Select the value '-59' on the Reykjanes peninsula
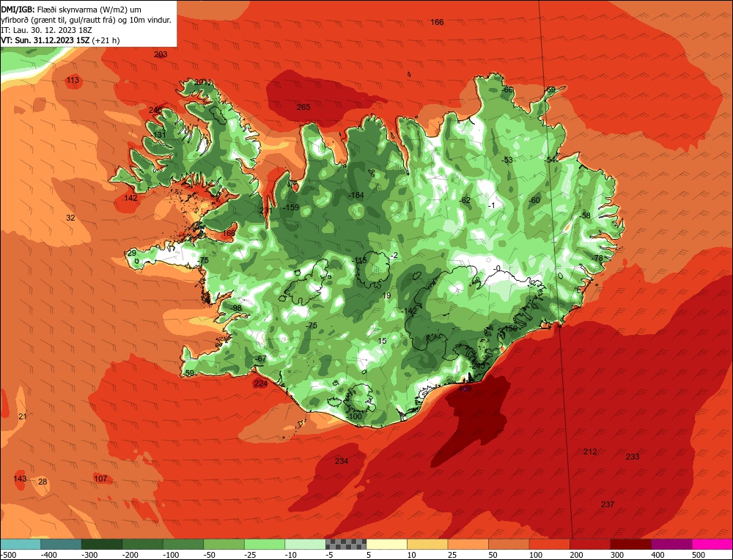Image resolution: width=733 pixels, height=560 pixels. [x=188, y=372]
